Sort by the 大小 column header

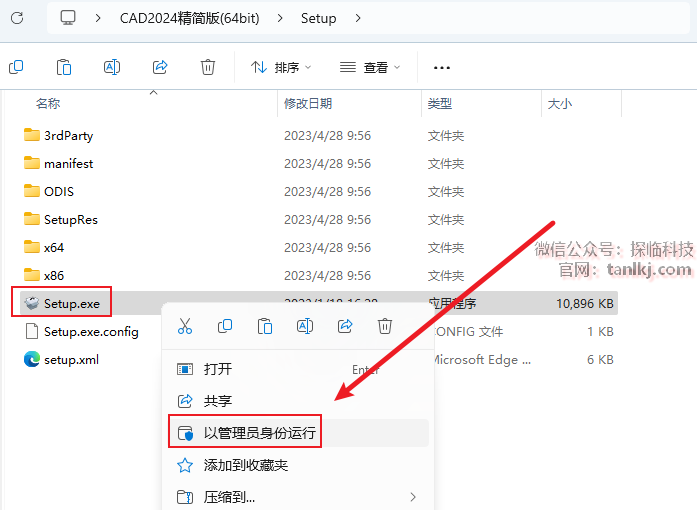[560, 104]
